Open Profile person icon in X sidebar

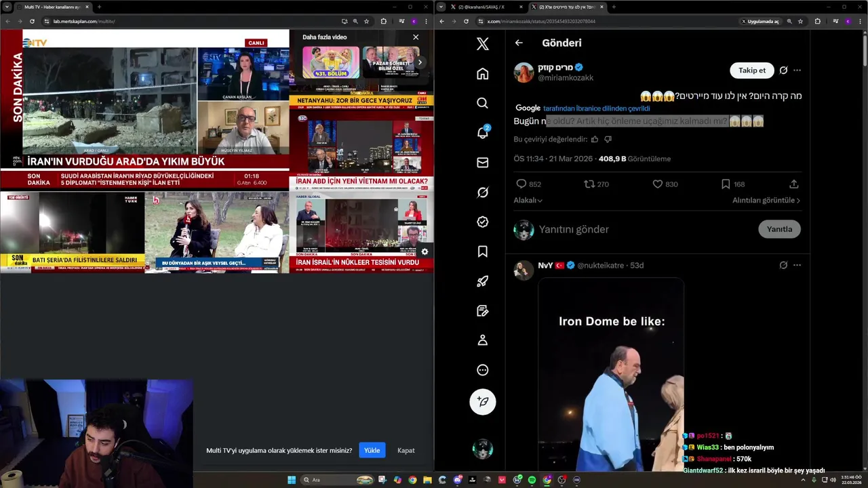(x=482, y=340)
